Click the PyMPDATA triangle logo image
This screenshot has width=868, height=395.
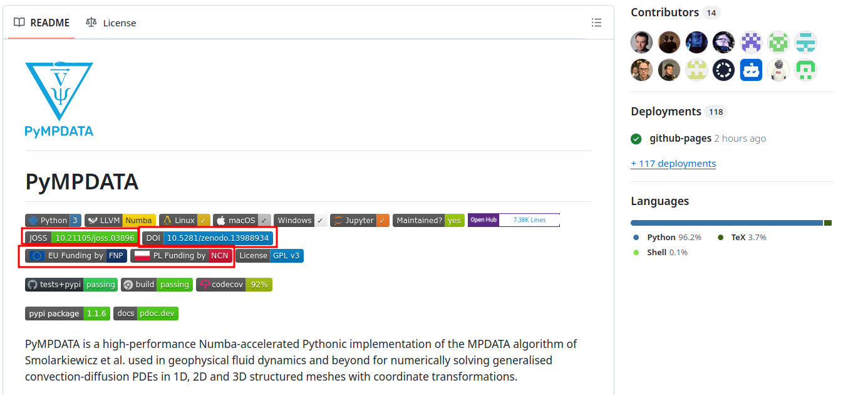59,99
